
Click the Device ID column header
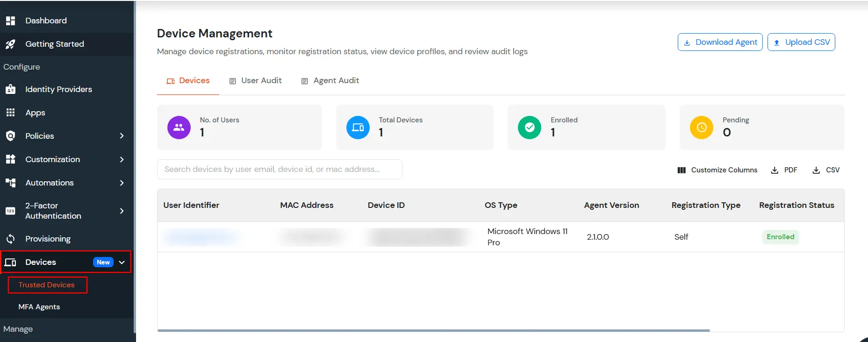pos(386,205)
